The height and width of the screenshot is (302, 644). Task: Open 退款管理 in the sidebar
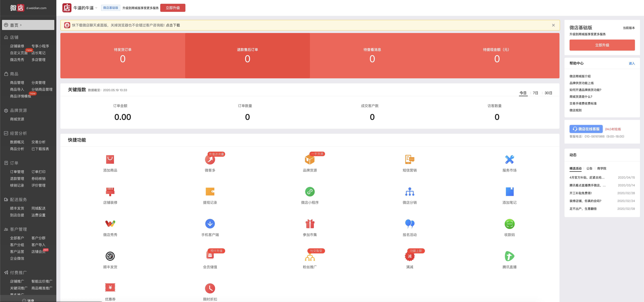(x=17, y=179)
